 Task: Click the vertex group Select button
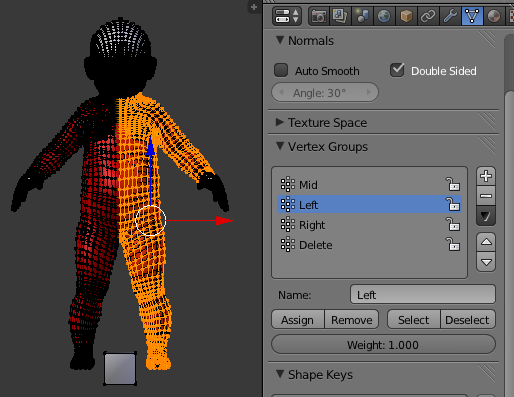[414, 320]
